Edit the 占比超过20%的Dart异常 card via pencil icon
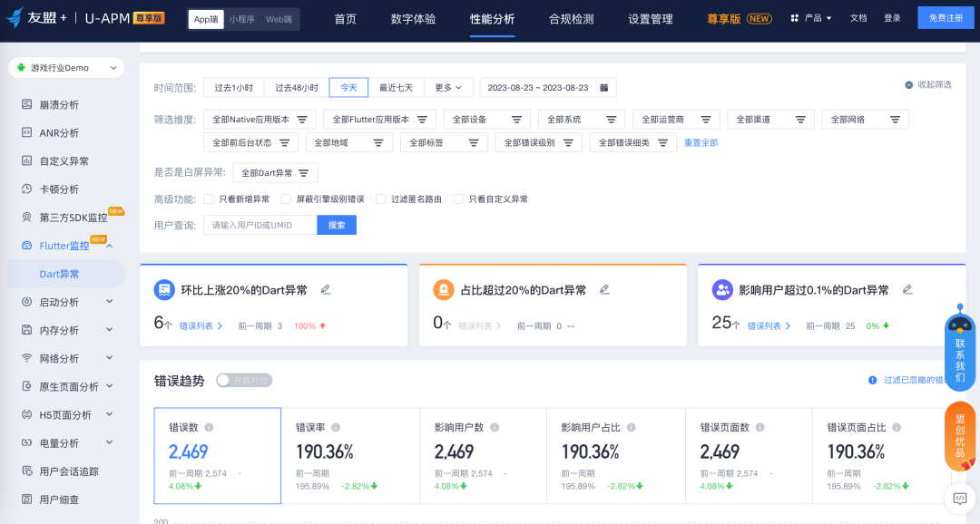 [x=604, y=289]
